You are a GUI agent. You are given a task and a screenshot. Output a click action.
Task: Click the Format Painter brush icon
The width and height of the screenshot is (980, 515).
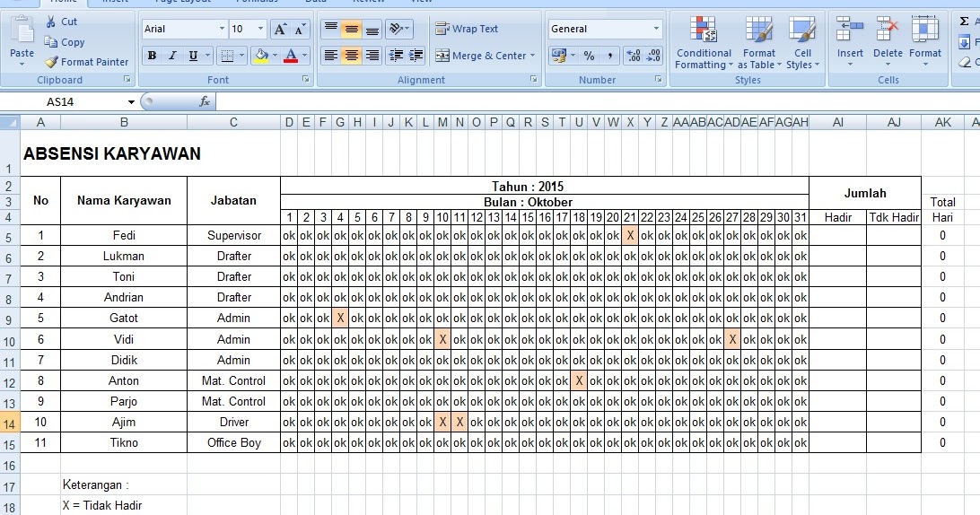[52, 62]
